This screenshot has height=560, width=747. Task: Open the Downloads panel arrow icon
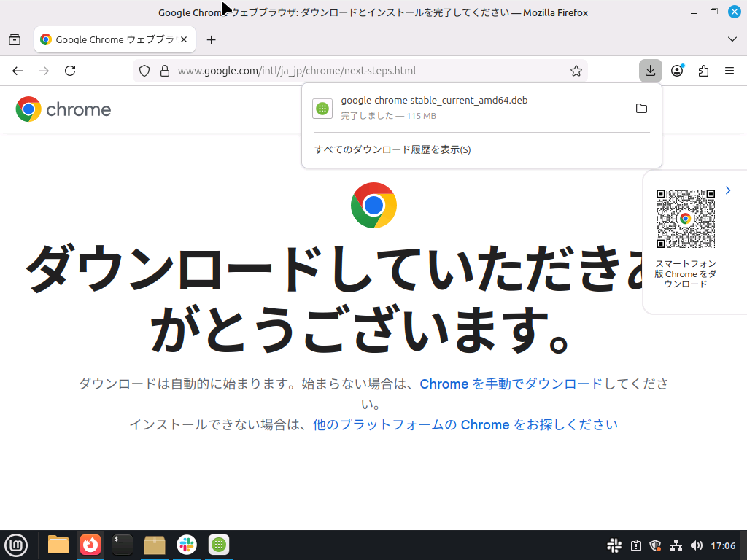coord(650,71)
